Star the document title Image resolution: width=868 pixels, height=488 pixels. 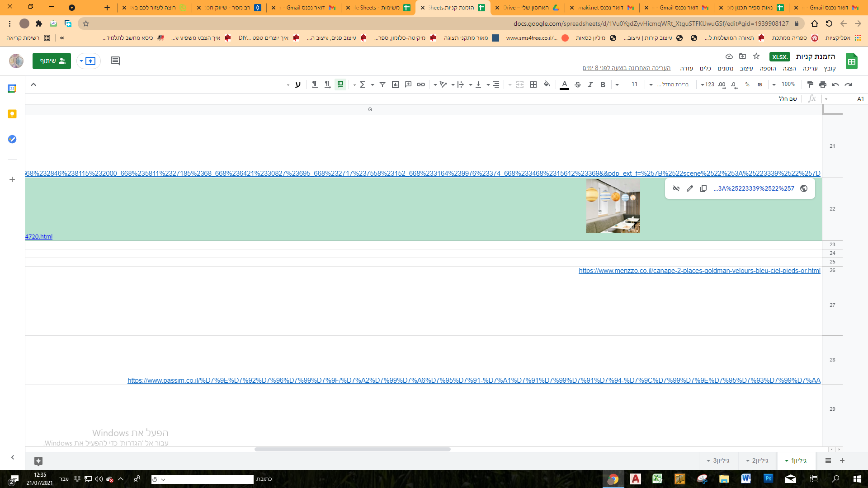[756, 56]
